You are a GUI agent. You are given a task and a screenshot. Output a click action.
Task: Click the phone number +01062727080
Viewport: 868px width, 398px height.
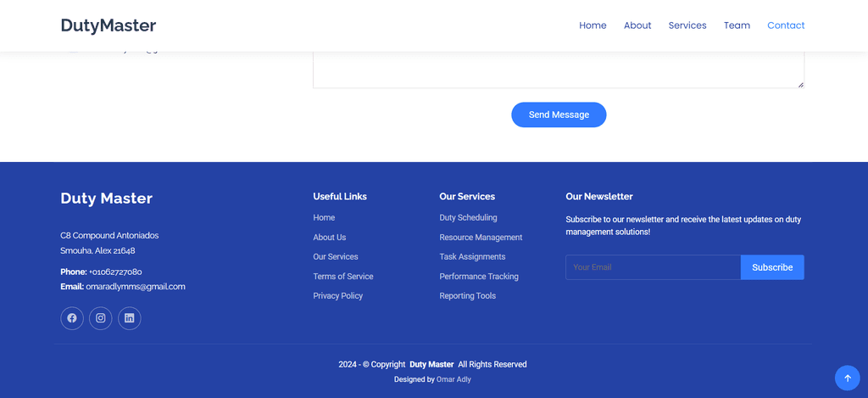(115, 272)
